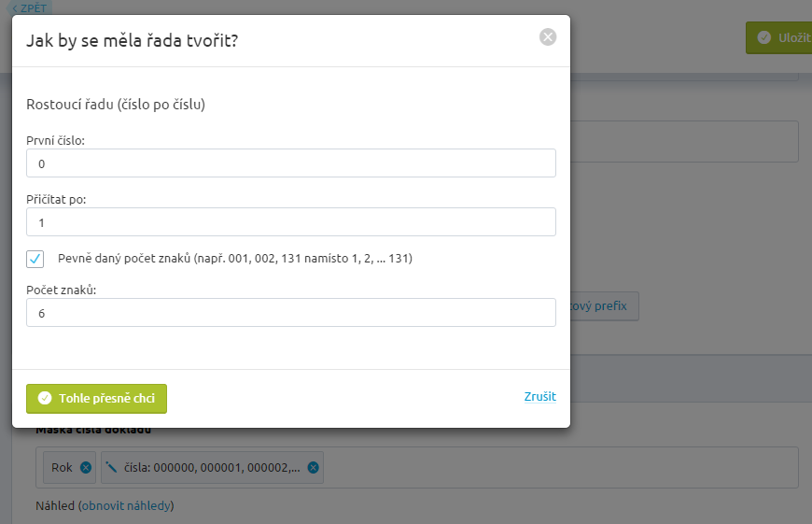Close the dialog with the X icon
Screen dimensions: 812x524
547,36
